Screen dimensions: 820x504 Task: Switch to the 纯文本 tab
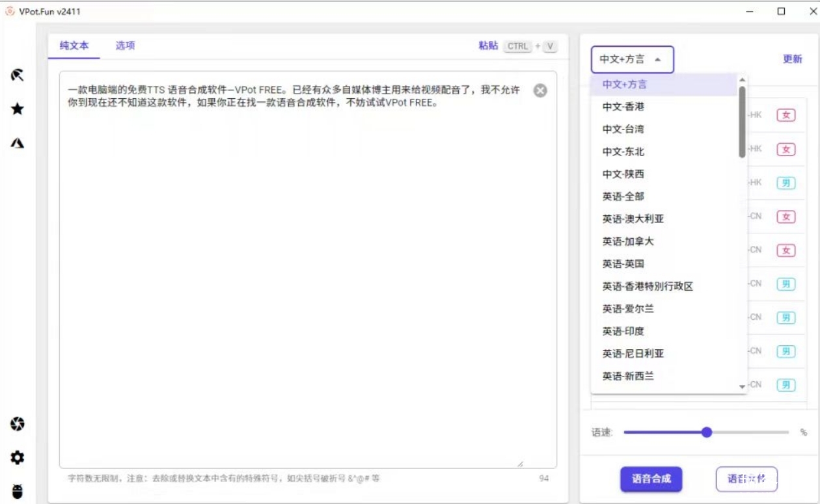click(x=74, y=46)
